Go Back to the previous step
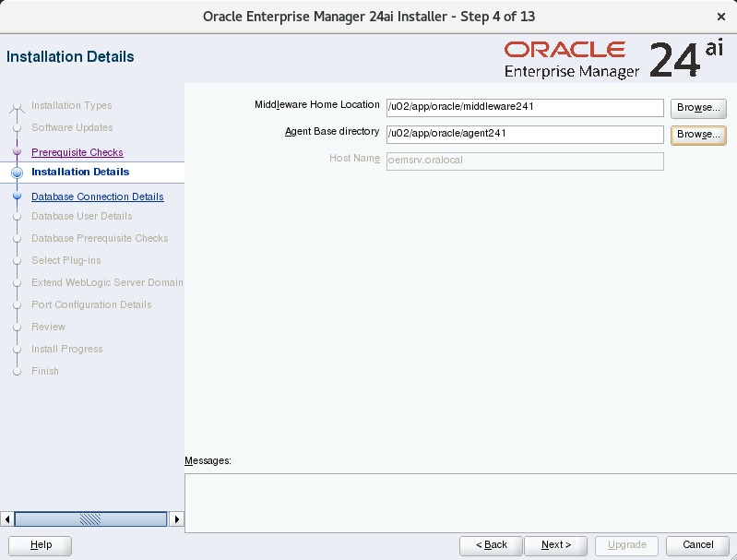 491,545
